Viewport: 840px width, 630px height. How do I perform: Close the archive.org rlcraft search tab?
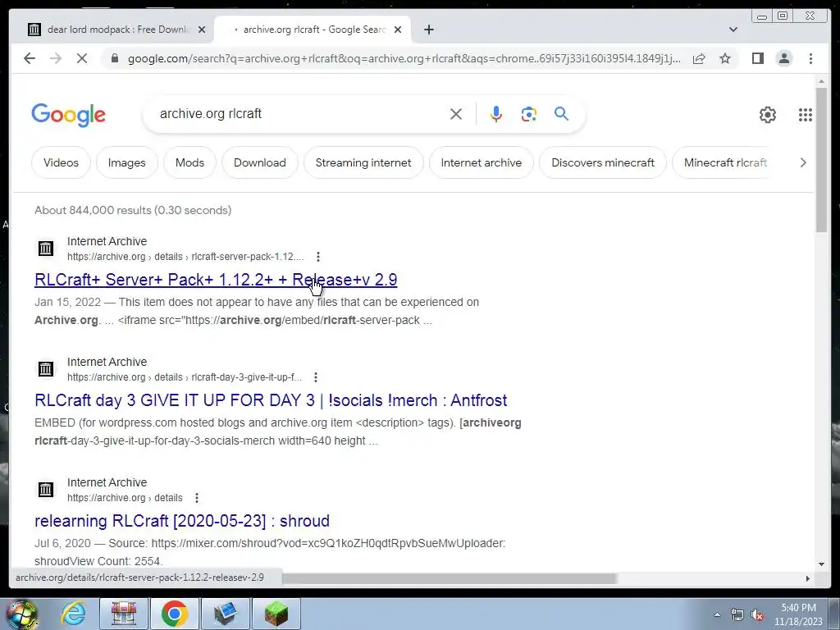click(398, 30)
